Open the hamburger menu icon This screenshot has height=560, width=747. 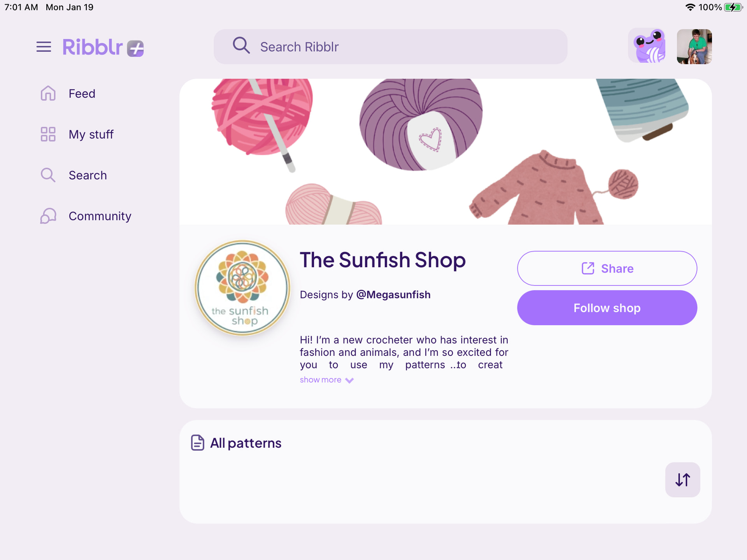click(x=44, y=47)
